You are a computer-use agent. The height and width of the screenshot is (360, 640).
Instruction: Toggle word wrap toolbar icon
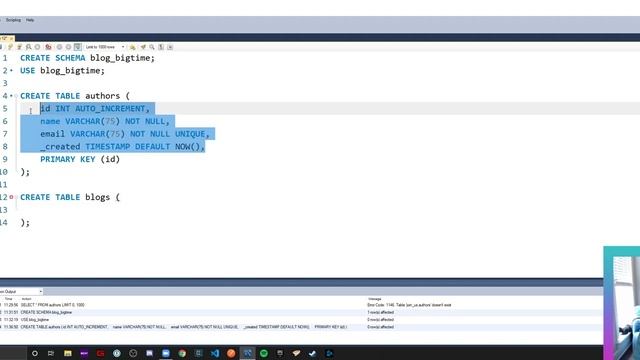[170, 47]
